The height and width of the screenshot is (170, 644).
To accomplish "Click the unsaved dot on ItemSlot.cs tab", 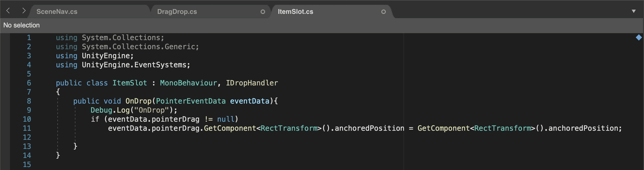I will [x=383, y=12].
